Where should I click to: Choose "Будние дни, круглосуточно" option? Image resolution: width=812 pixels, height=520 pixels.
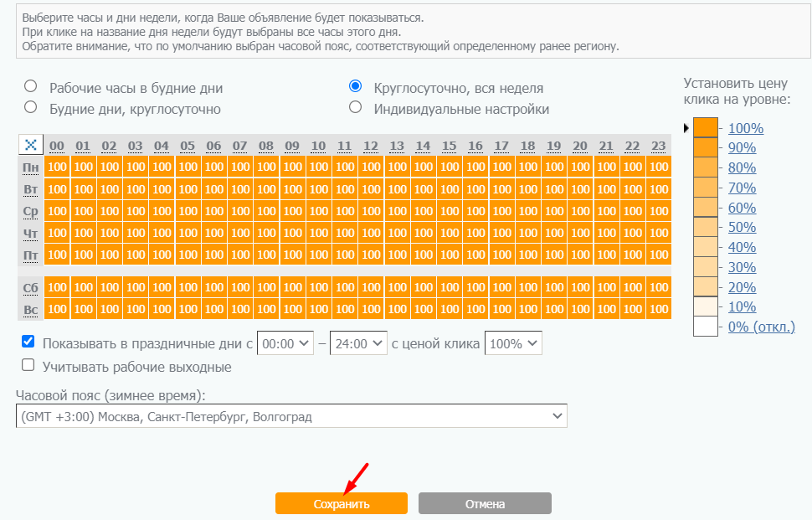(31, 107)
